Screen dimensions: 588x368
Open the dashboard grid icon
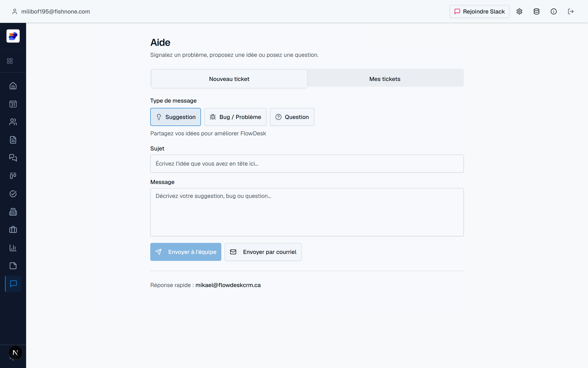point(10,61)
